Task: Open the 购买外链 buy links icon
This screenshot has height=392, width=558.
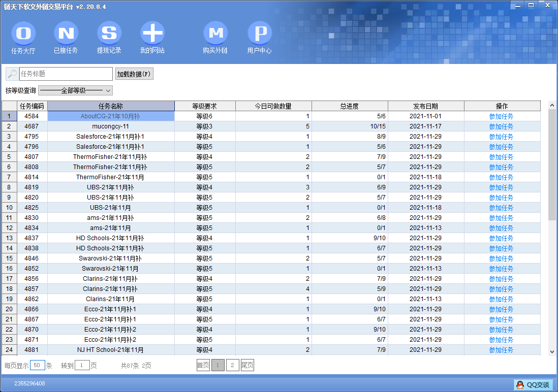Action: [x=215, y=38]
